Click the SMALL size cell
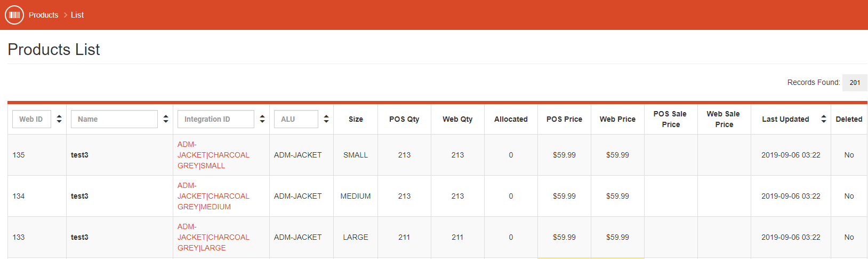The height and width of the screenshot is (259, 868). pyautogui.click(x=356, y=155)
